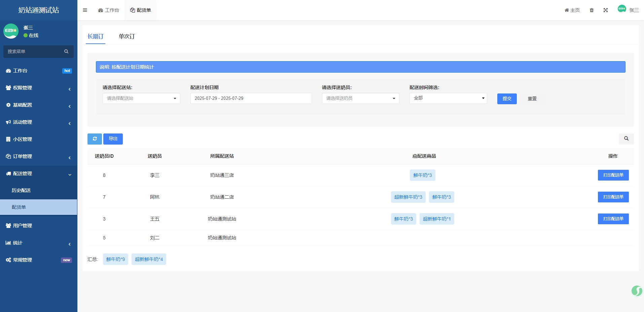Click the table search magnifier icon

(626, 139)
